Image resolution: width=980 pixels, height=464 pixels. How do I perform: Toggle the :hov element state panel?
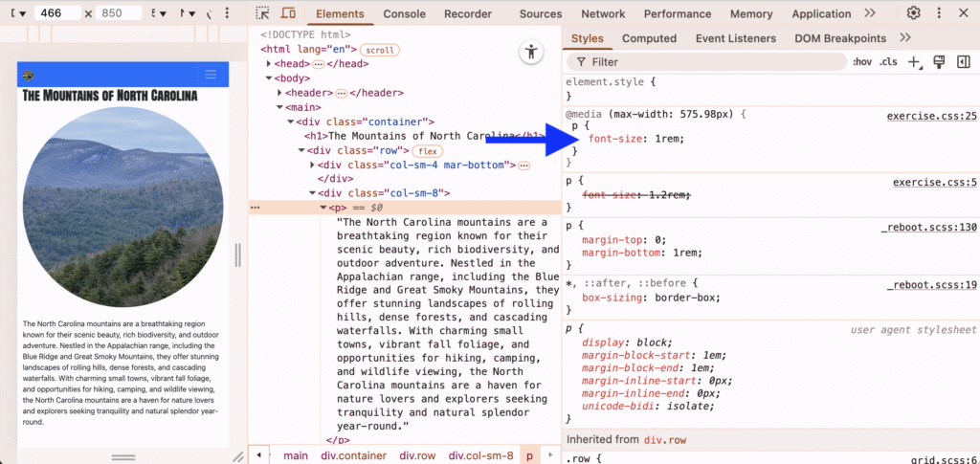(862, 62)
